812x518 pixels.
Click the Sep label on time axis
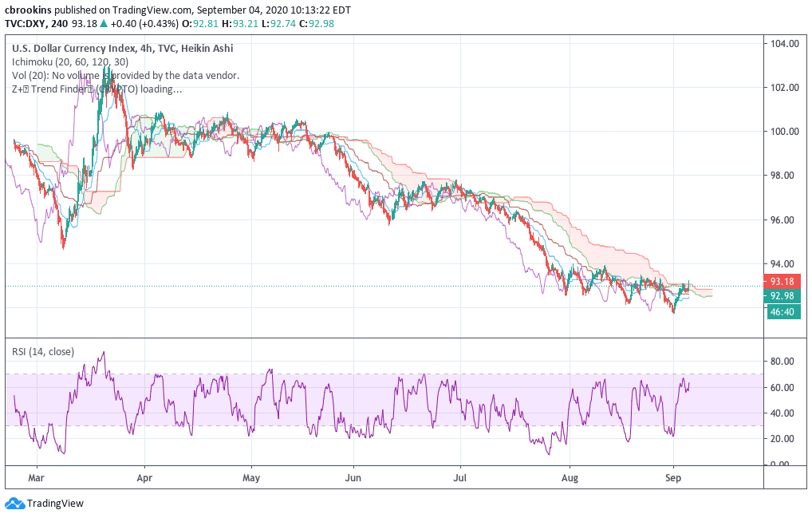tap(673, 477)
